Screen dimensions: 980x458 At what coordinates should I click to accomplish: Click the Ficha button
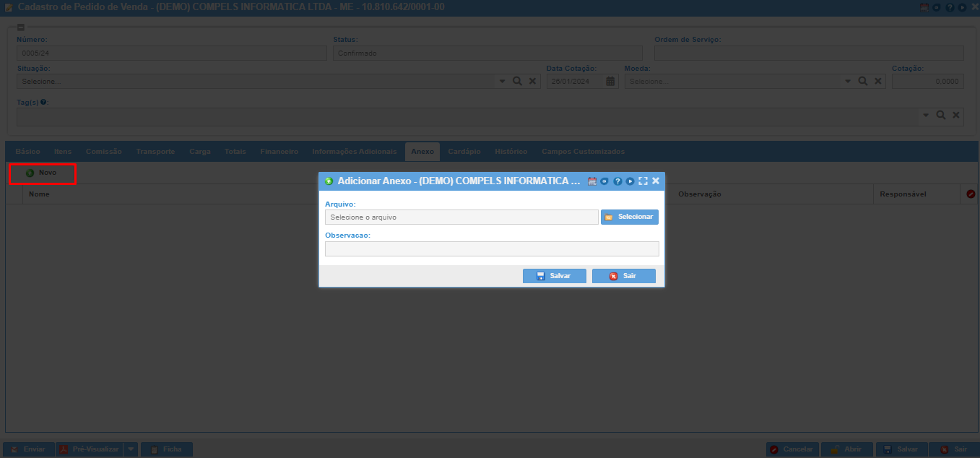pos(167,449)
